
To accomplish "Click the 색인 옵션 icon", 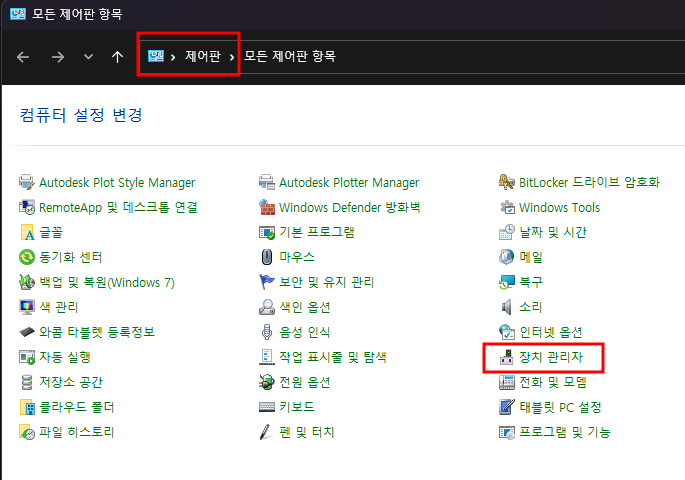I will (x=266, y=307).
